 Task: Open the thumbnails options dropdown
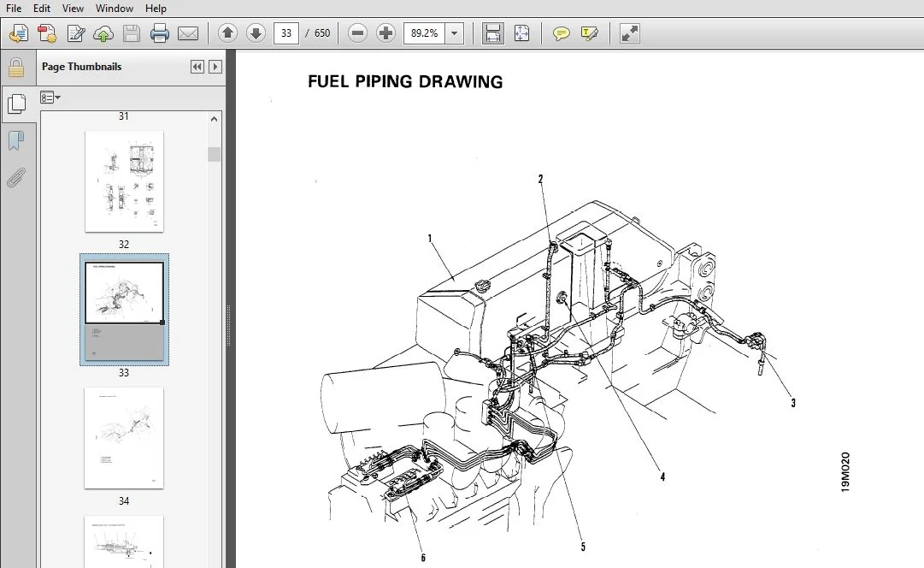50,98
